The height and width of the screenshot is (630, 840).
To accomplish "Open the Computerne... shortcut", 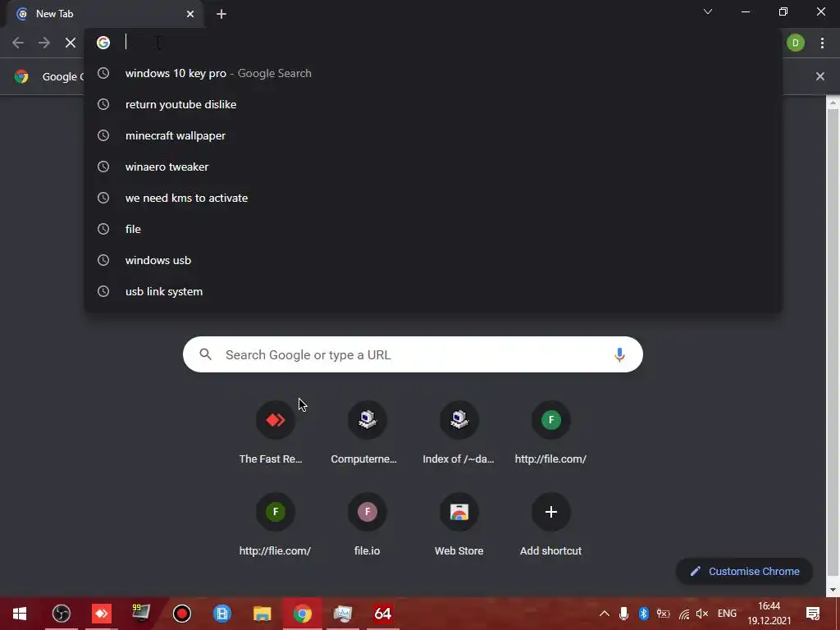I will (x=367, y=432).
